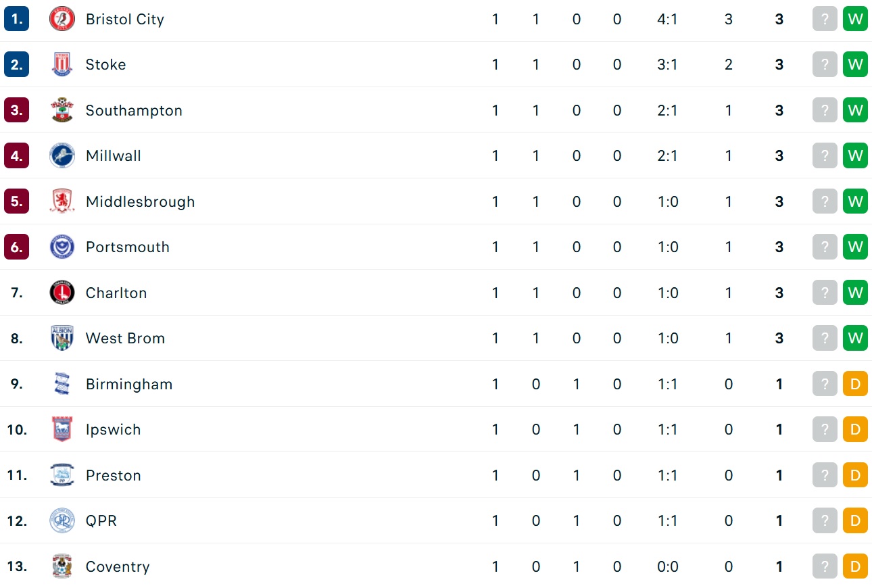872x588 pixels.
Task: Open the Ipswich team link
Action: (114, 430)
